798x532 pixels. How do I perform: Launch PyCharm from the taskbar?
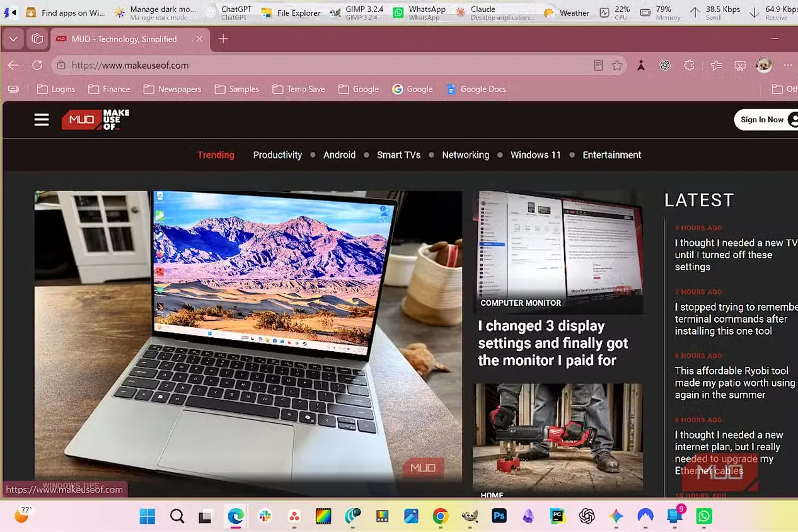point(557,516)
